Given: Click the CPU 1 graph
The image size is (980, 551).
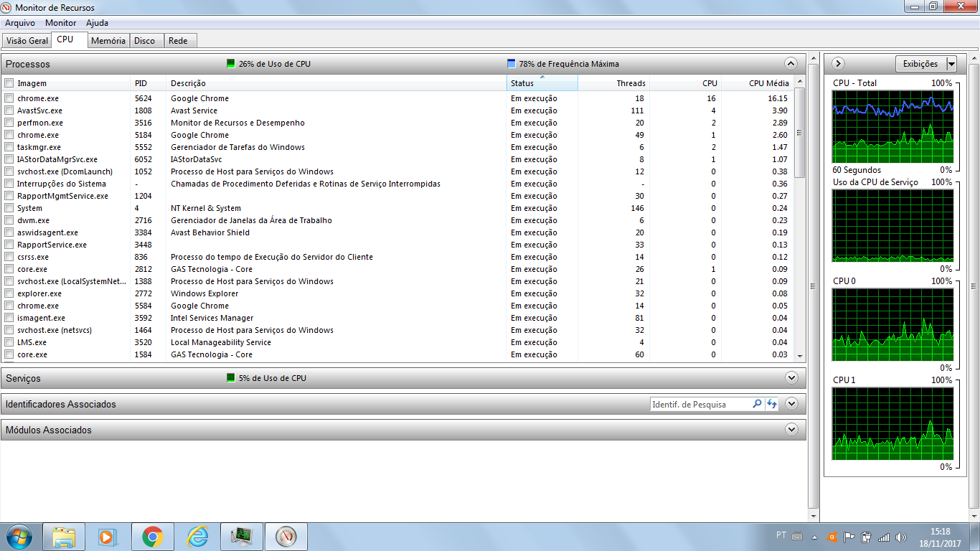Looking at the screenshot, I should click(893, 424).
